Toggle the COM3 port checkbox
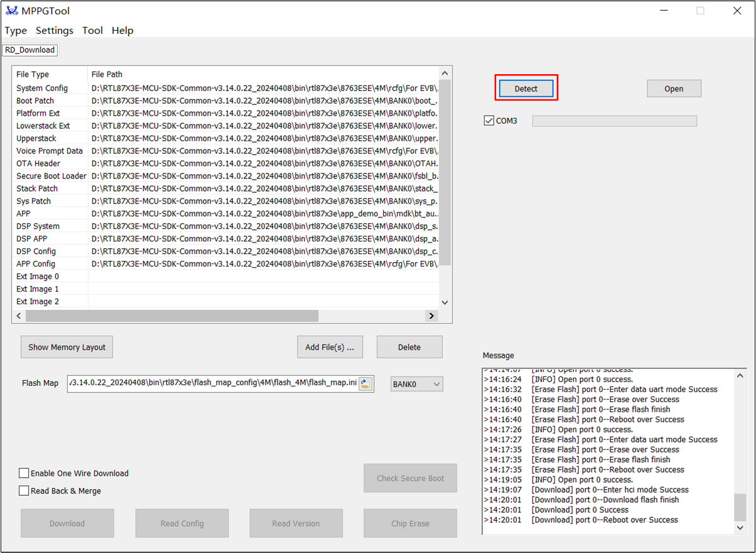This screenshot has height=553, width=756. (x=489, y=121)
